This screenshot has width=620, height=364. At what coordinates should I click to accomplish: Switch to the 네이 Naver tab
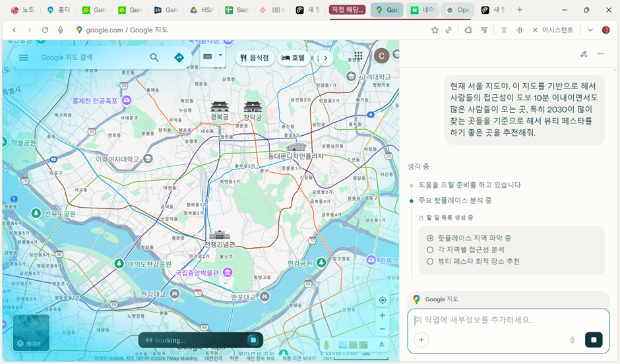(422, 10)
